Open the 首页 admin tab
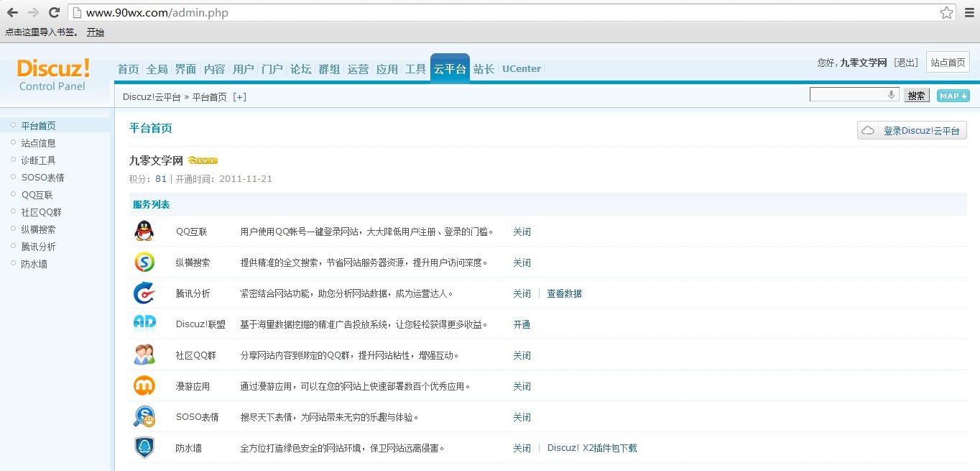 128,69
